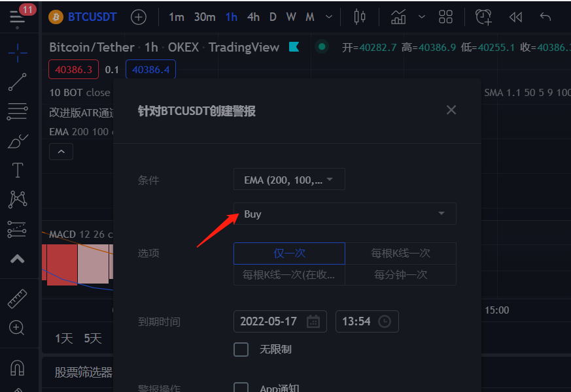The height and width of the screenshot is (392, 571).
Task: Open the indicators and strategies menu
Action: 398,17
